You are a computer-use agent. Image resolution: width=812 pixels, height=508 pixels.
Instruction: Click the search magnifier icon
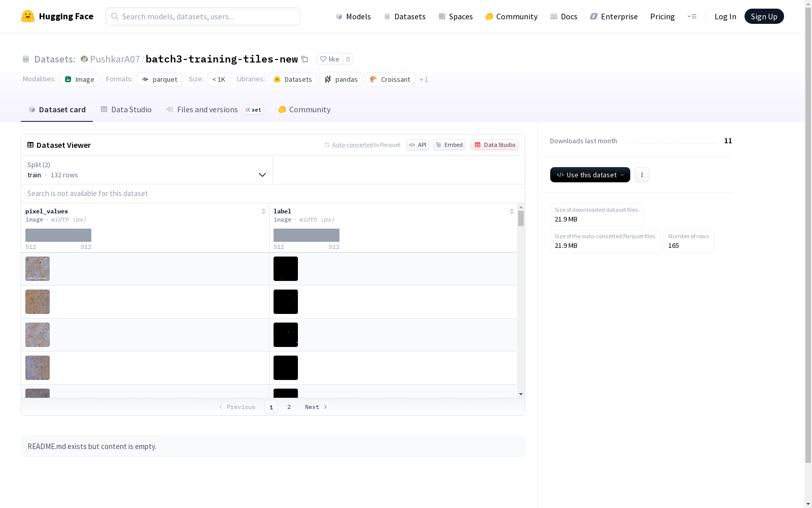(x=115, y=16)
